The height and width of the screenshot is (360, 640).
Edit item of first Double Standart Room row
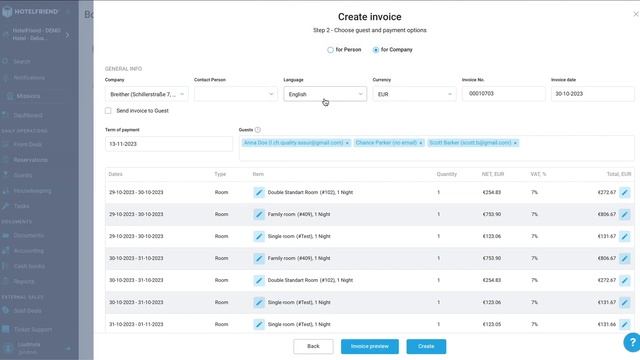coord(259,192)
